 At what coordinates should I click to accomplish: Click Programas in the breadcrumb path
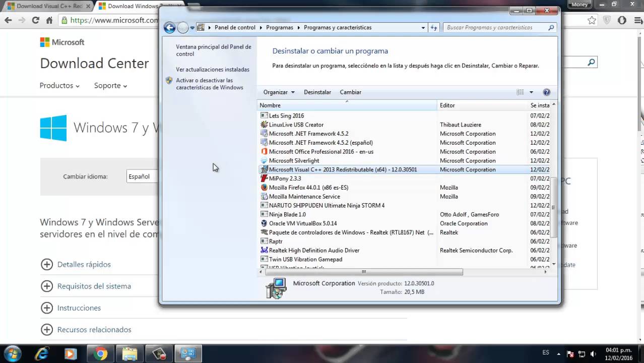point(280,28)
